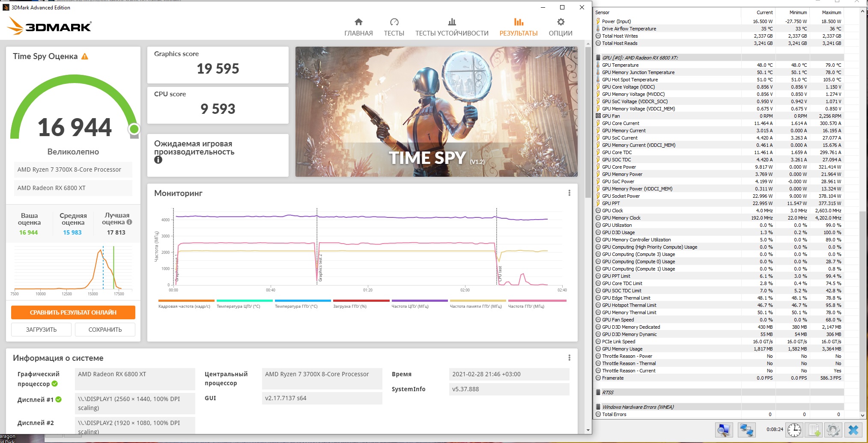The height and width of the screenshot is (443, 868).
Task: Click the GPU Temperature thermometer icon
Action: pos(598,65)
